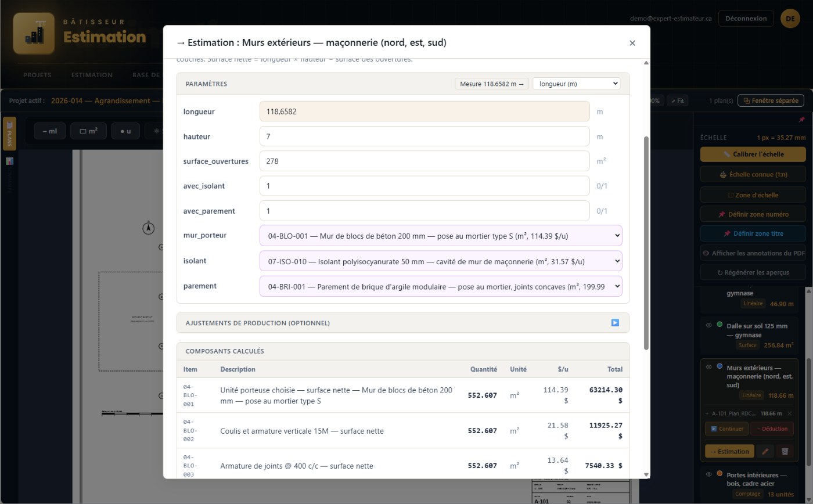Open the Estimation menu tab
The image size is (813, 504).
[x=92, y=75]
